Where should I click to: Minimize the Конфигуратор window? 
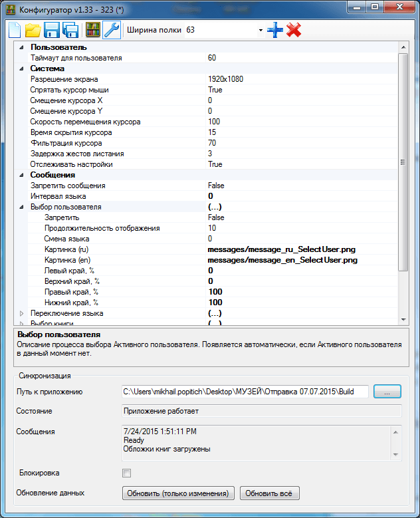point(357,7)
